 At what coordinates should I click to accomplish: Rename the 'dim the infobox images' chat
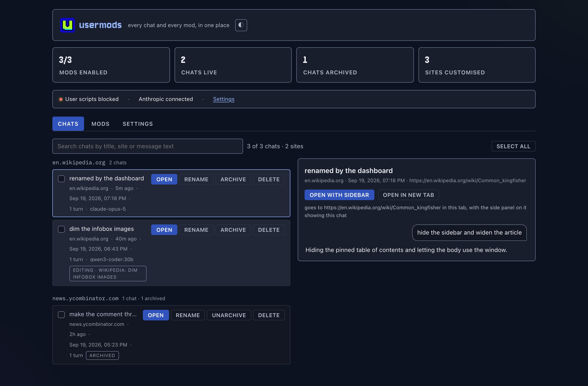coord(196,229)
